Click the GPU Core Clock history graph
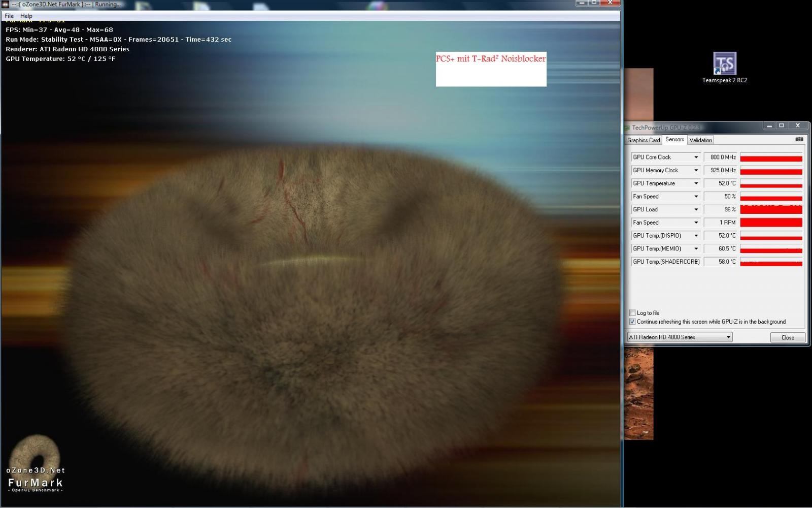The width and height of the screenshot is (812, 508). pos(771,157)
